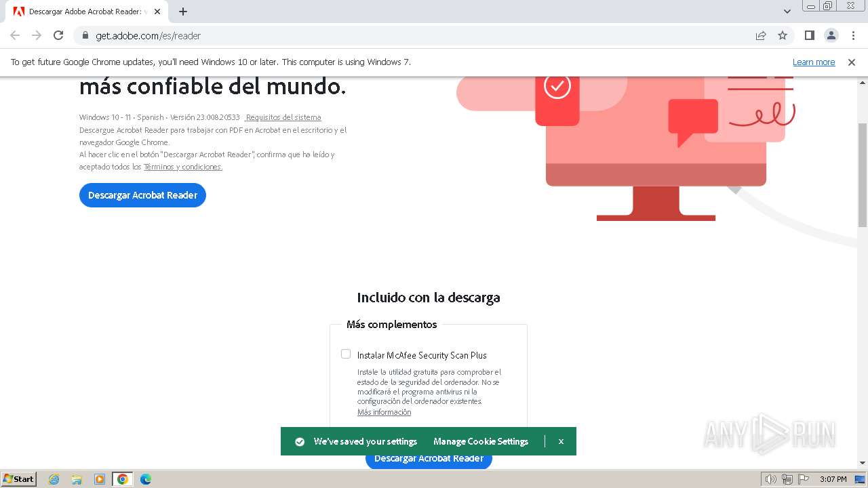Open Action Center flag icon
This screenshot has width=868, height=488.
coord(804,479)
